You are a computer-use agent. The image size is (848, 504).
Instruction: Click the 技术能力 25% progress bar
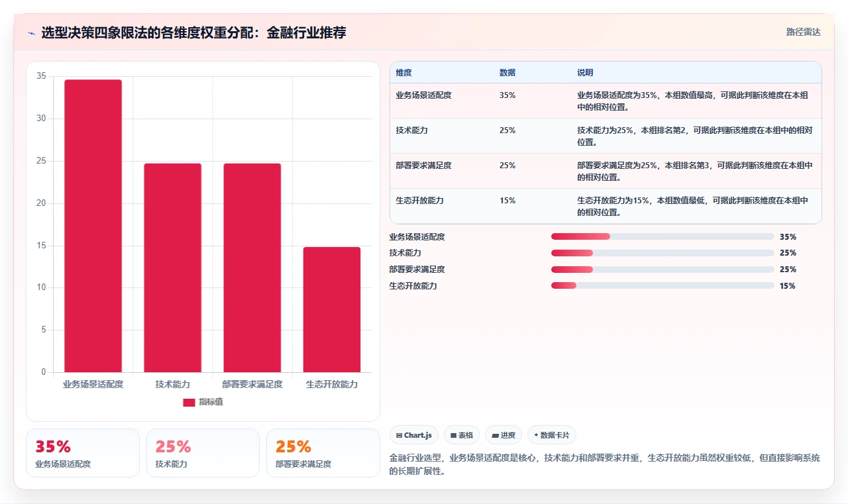coord(662,253)
